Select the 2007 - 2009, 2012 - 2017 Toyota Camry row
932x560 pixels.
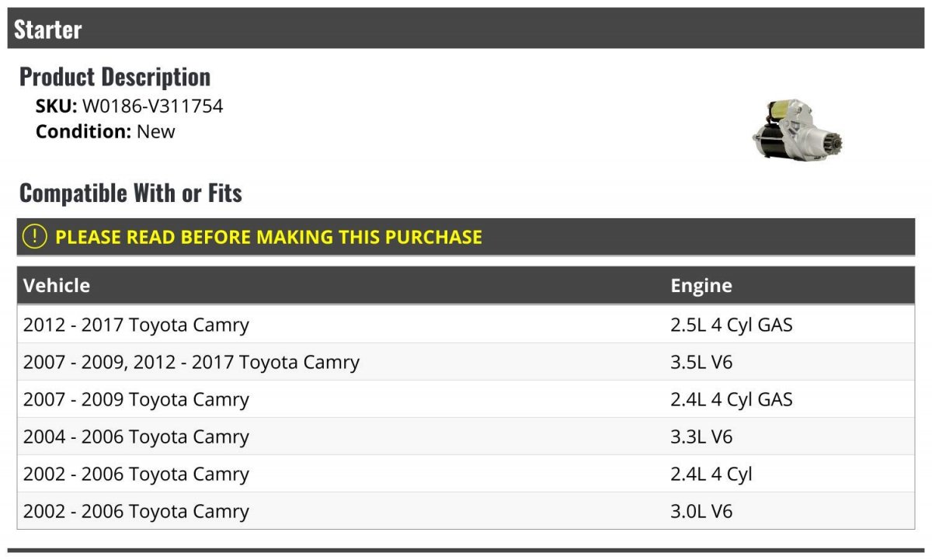(466, 362)
